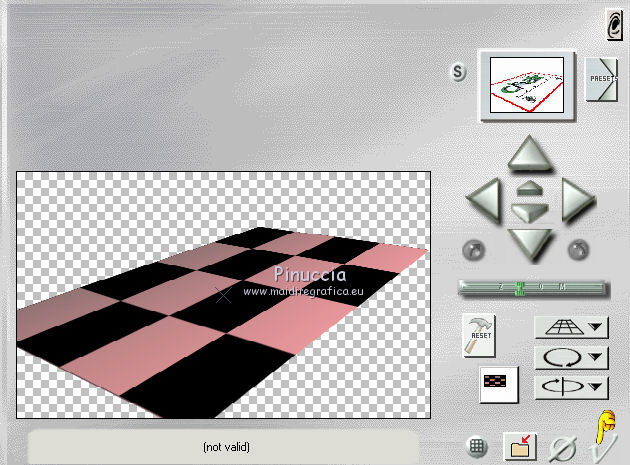
Task: Click the large left arrow button
Action: tap(484, 200)
